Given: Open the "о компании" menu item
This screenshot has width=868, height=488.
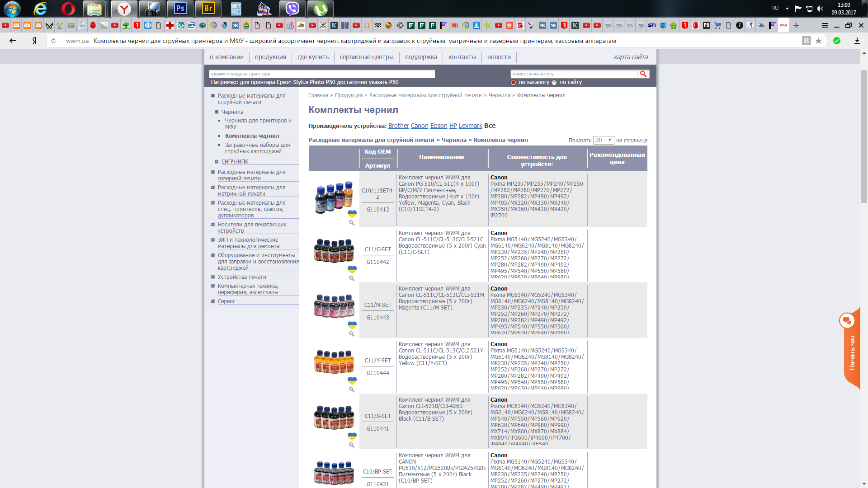Looking at the screenshot, I should point(226,57).
